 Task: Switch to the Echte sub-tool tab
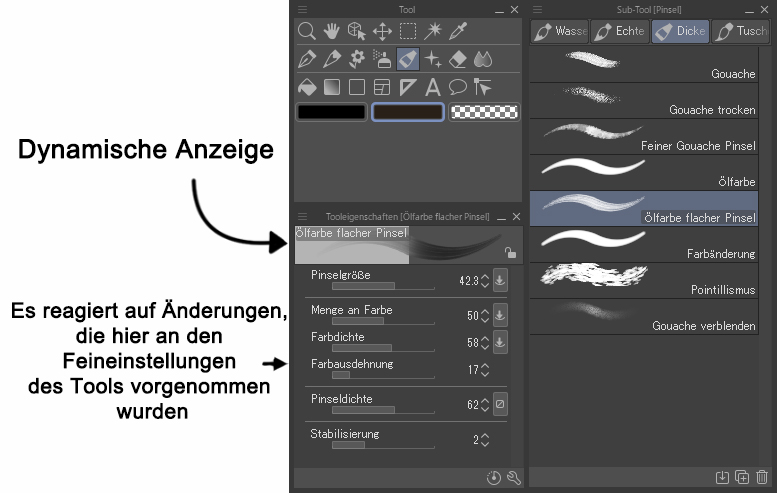[x=619, y=31]
